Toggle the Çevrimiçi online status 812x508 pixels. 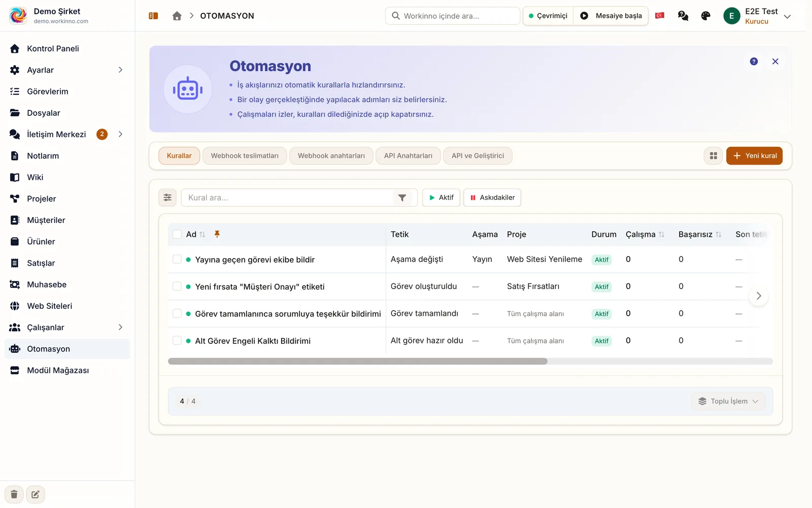[548, 16]
